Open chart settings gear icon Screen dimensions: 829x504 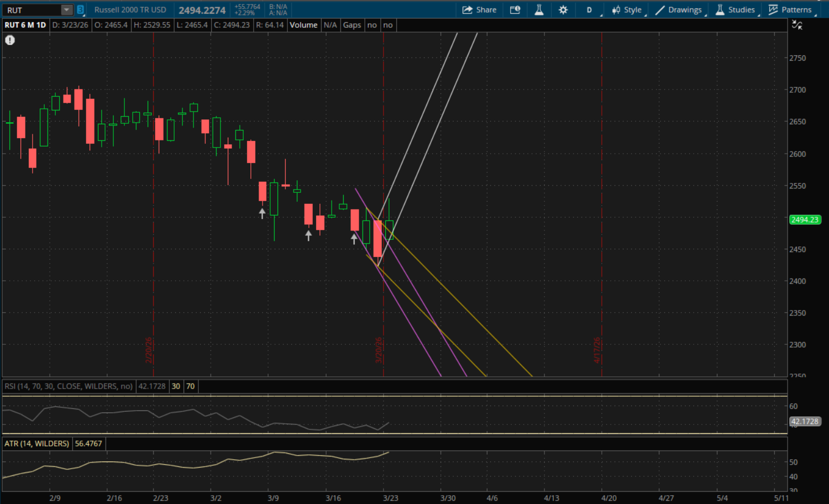point(563,10)
